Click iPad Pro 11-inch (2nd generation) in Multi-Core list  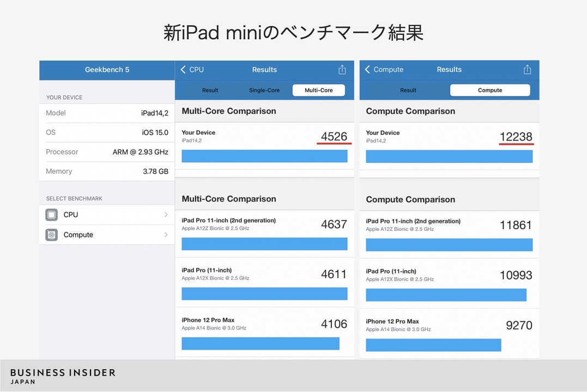229,220
